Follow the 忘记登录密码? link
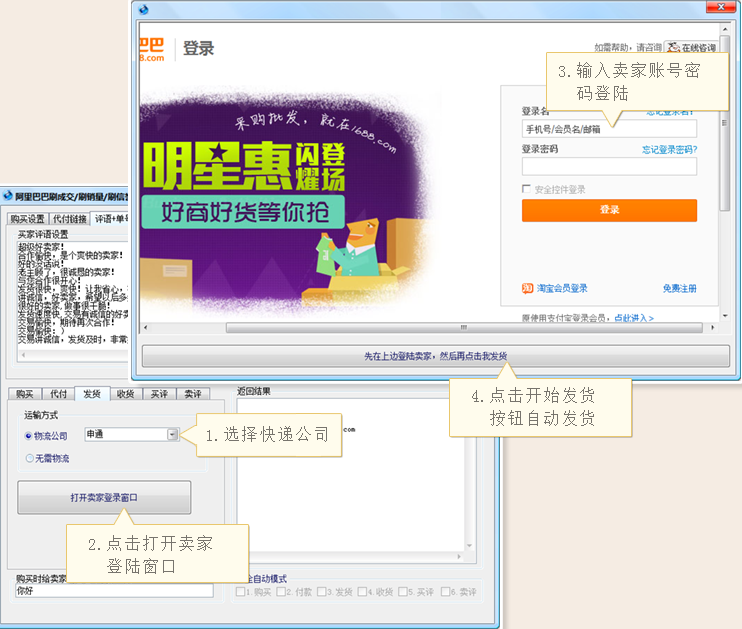This screenshot has height=629, width=742. 670,150
